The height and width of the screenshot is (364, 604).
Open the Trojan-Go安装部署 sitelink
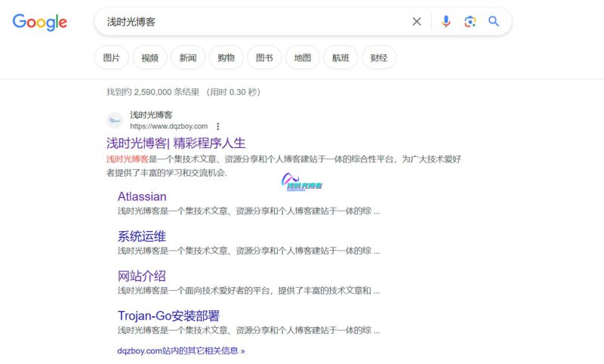point(168,316)
